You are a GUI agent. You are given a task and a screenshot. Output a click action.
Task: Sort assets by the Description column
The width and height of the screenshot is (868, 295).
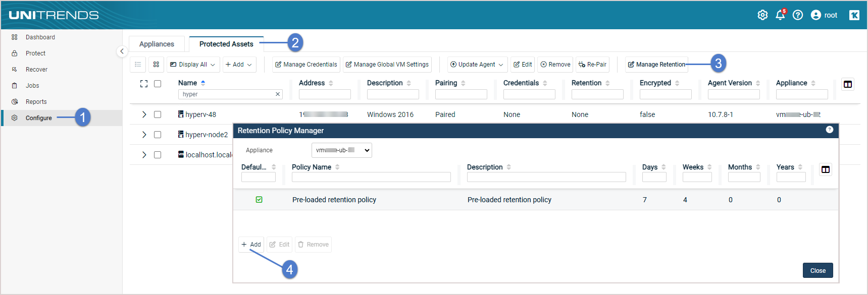(x=409, y=83)
